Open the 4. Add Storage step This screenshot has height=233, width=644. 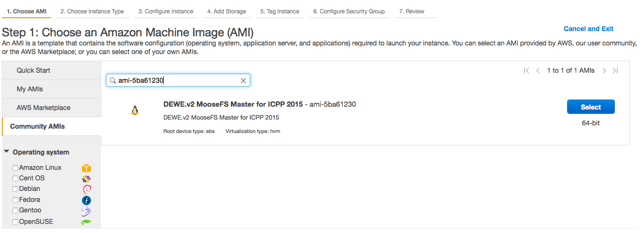click(x=226, y=11)
